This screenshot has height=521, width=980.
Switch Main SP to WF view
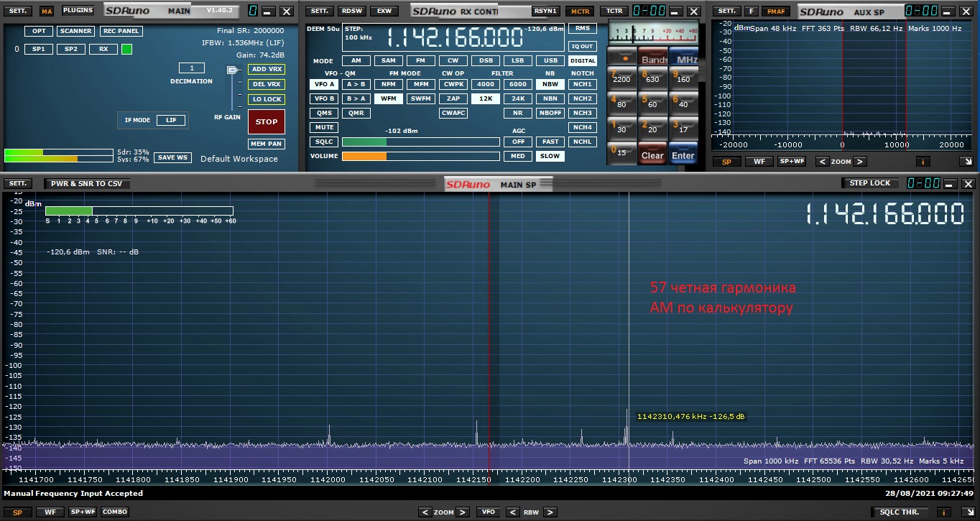(50, 512)
